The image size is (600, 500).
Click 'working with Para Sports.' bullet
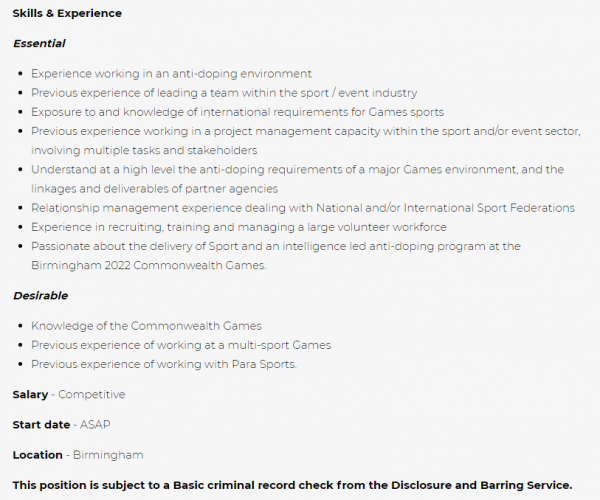pos(164,364)
